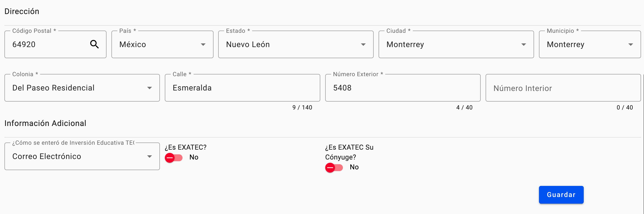Open the Correo Electrónico source dropdown
This screenshot has width=644, height=214.
click(x=75, y=156)
